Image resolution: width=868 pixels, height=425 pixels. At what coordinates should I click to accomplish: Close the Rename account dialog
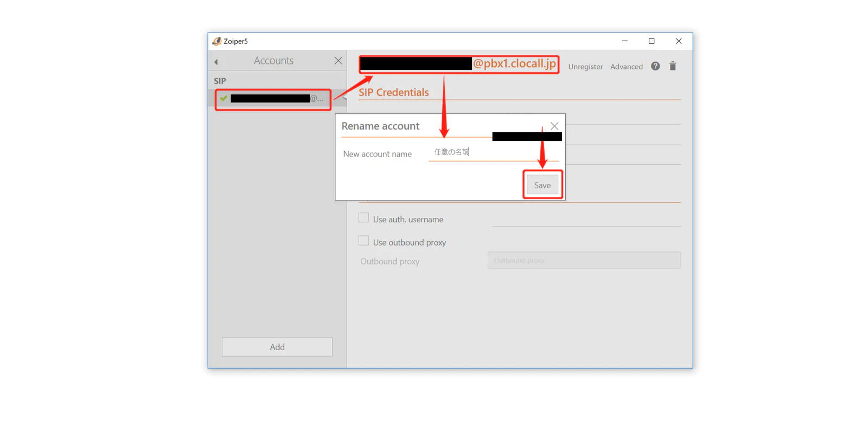coord(554,126)
